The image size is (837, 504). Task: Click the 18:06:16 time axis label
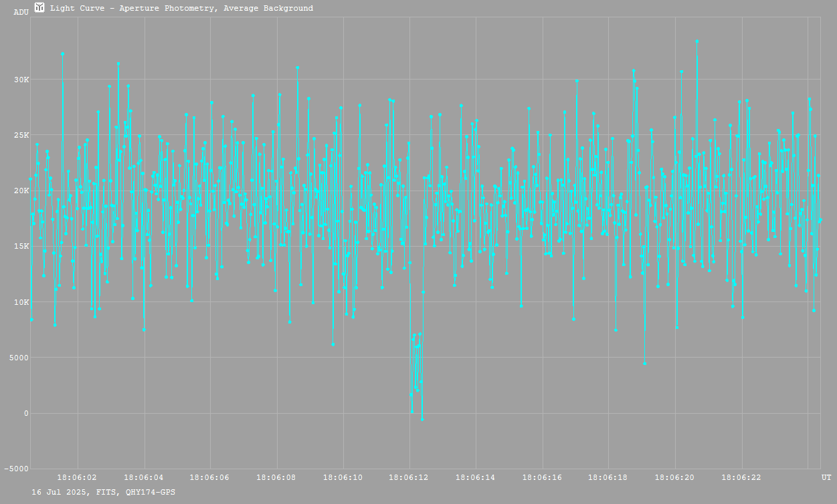[x=542, y=477]
